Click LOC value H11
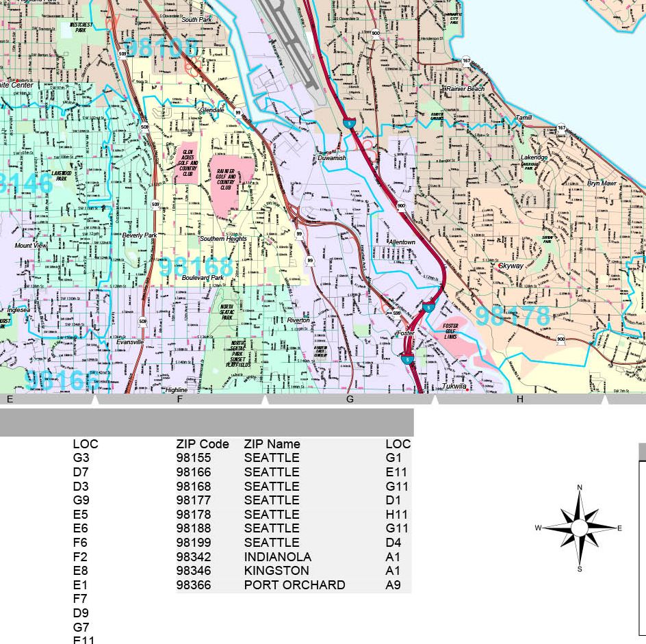646x644 pixels. click(x=397, y=515)
